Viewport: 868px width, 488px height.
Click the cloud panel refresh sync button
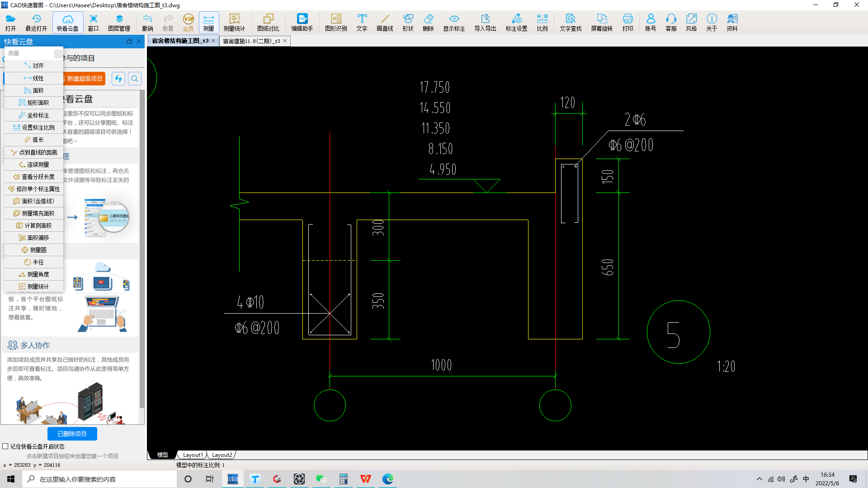pyautogui.click(x=118, y=79)
